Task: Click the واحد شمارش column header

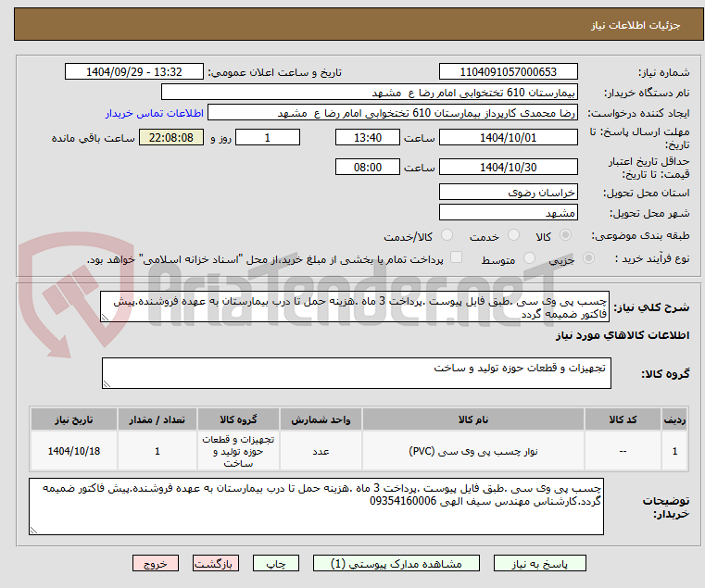Action: pos(321,419)
